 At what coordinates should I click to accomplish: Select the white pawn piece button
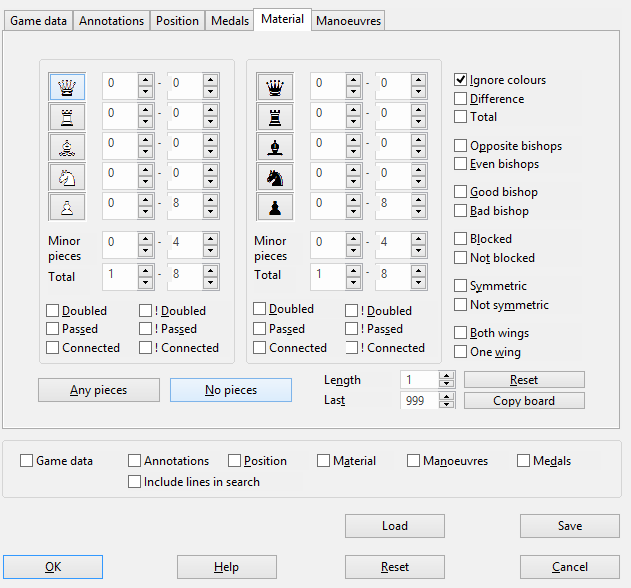(67, 207)
